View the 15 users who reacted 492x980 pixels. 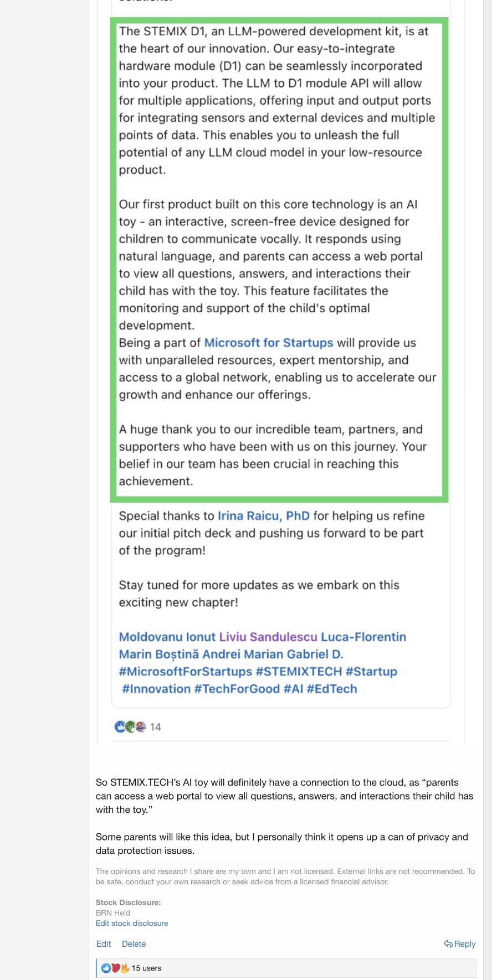click(146, 968)
